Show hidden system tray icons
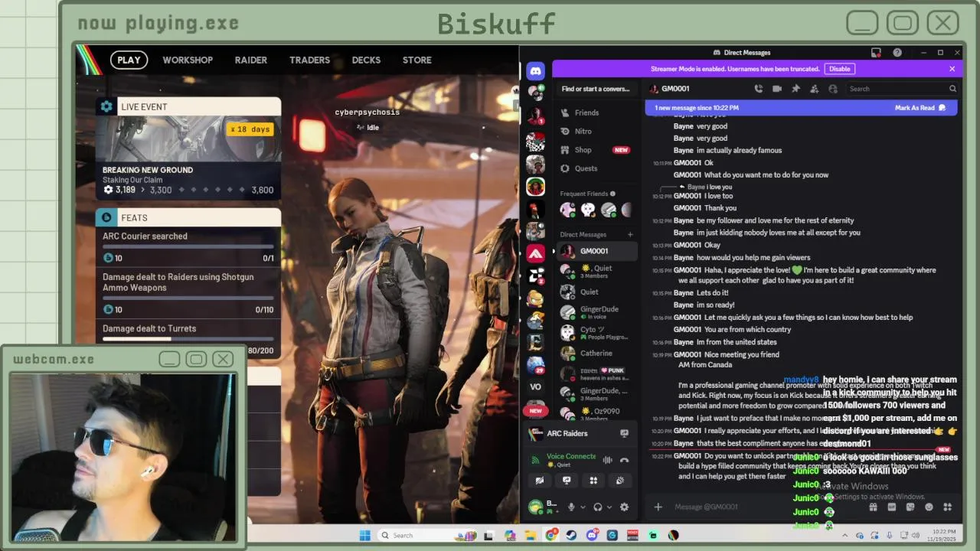Viewport: 980px width, 551px height. [x=845, y=535]
